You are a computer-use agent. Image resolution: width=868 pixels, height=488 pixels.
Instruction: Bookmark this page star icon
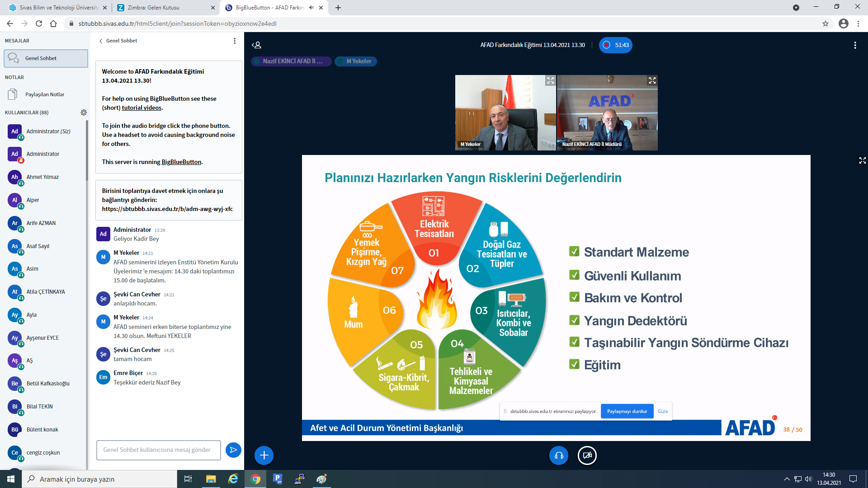click(826, 23)
